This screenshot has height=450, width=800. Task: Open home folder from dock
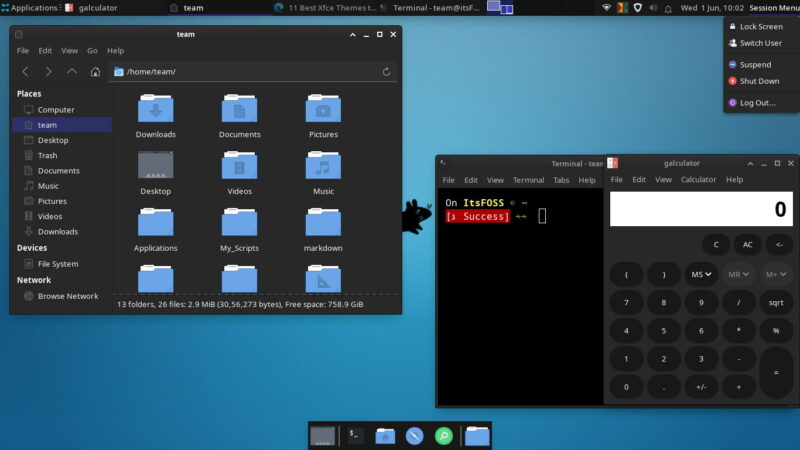coord(385,436)
